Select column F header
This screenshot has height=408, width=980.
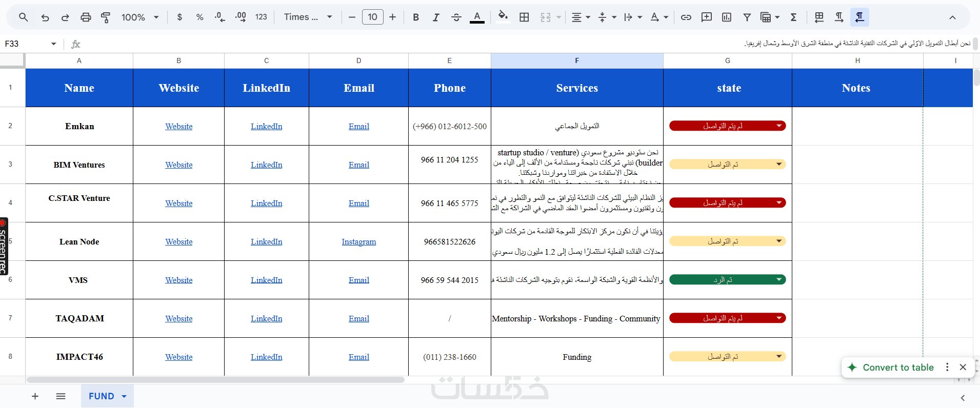tap(577, 60)
